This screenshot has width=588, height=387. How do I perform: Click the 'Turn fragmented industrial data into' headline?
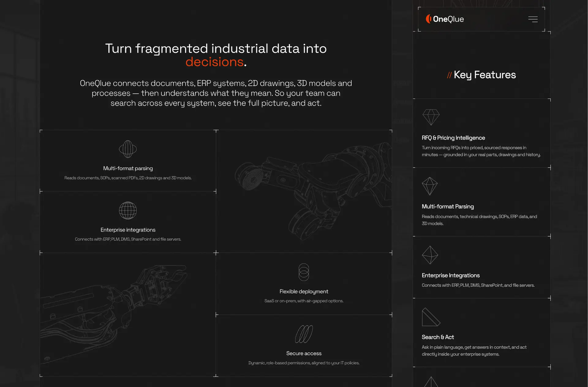click(x=216, y=48)
